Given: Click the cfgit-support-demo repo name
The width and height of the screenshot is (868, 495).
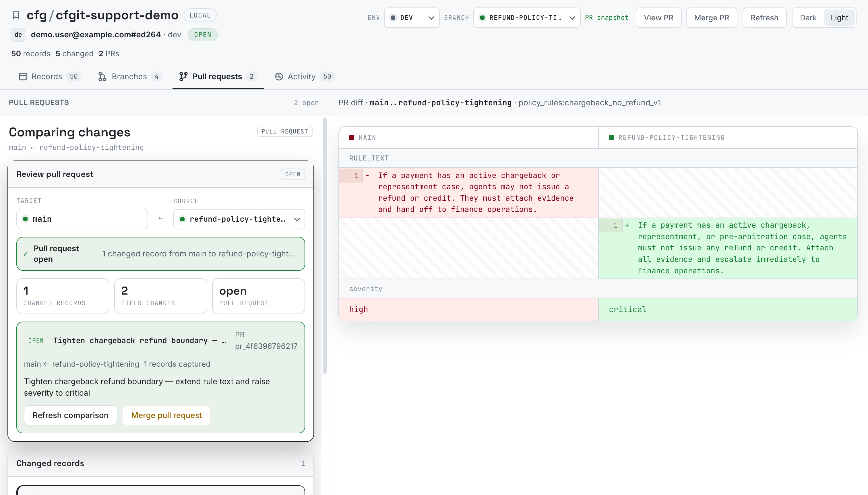Looking at the screenshot, I should [117, 15].
